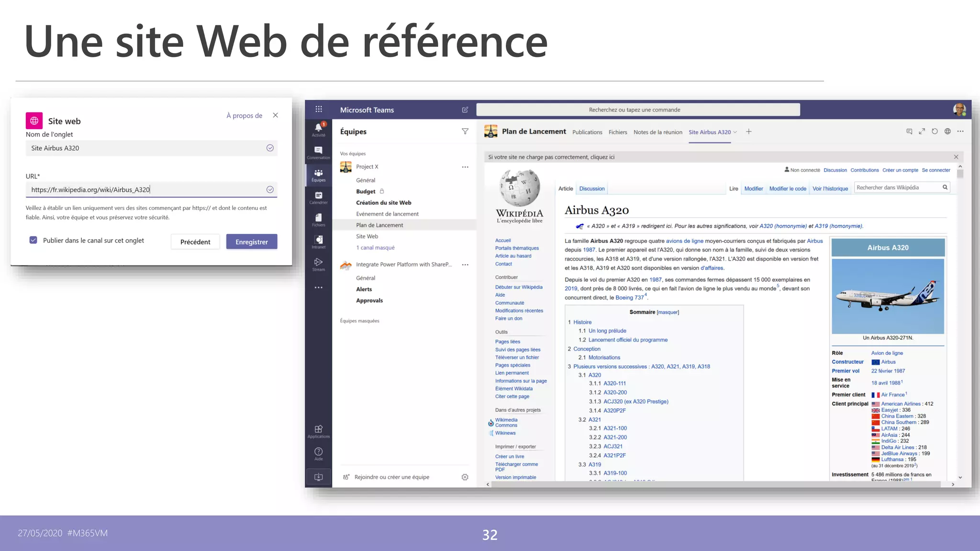The image size is (980, 551).
Task: Select Budget channel in Project X
Action: click(366, 191)
